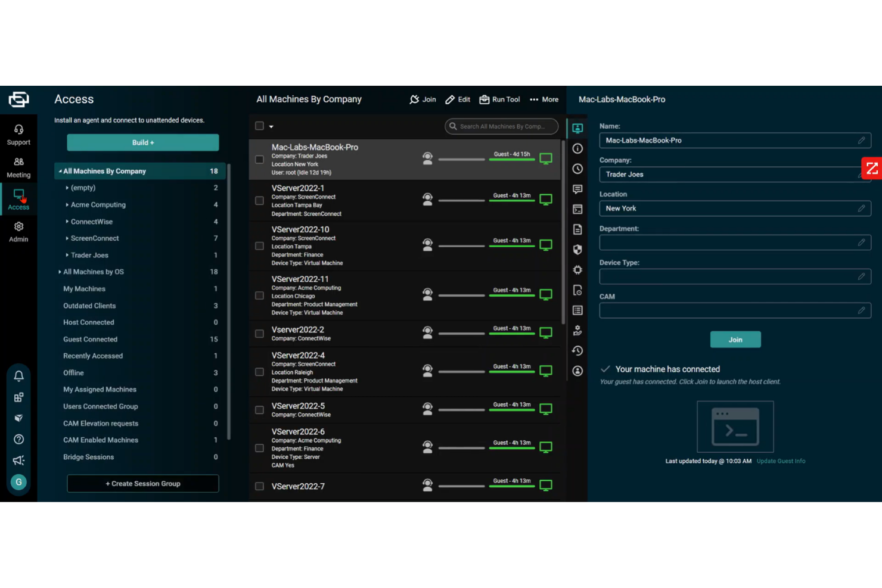Select the checkbox beside VServer2022-10

(x=259, y=245)
